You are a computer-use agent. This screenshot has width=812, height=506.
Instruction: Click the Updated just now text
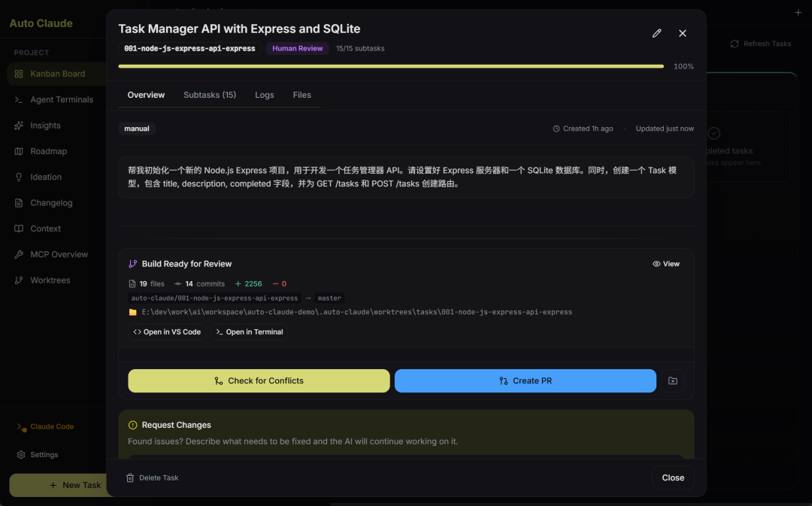(x=665, y=129)
